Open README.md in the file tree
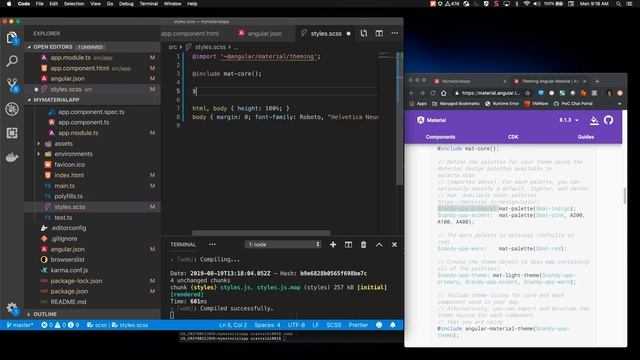 click(68, 302)
